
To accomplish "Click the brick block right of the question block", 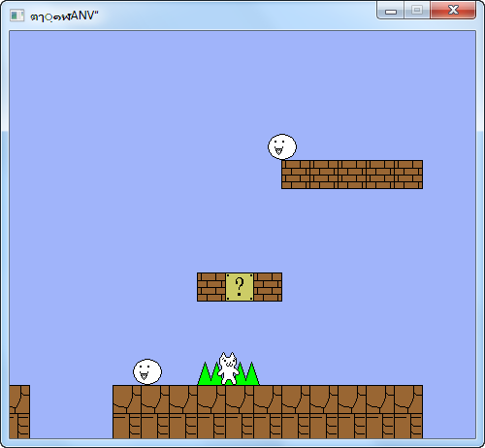I will [x=268, y=287].
